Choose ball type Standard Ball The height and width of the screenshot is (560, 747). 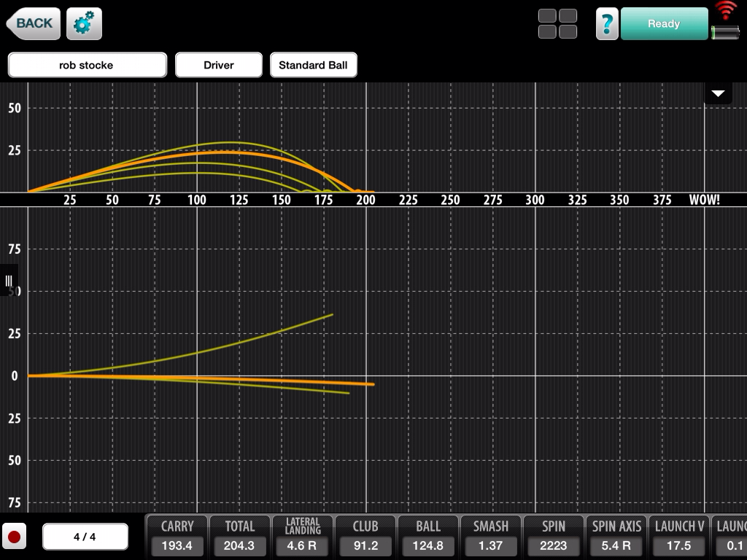click(x=313, y=65)
